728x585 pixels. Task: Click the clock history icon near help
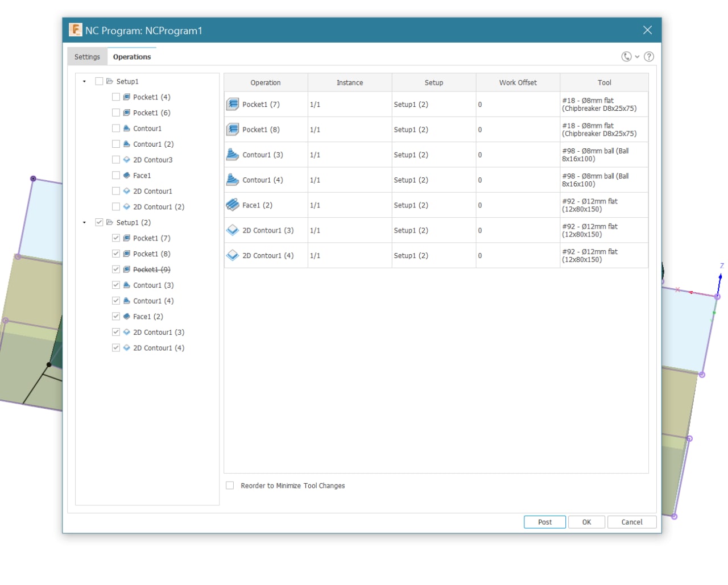click(626, 56)
